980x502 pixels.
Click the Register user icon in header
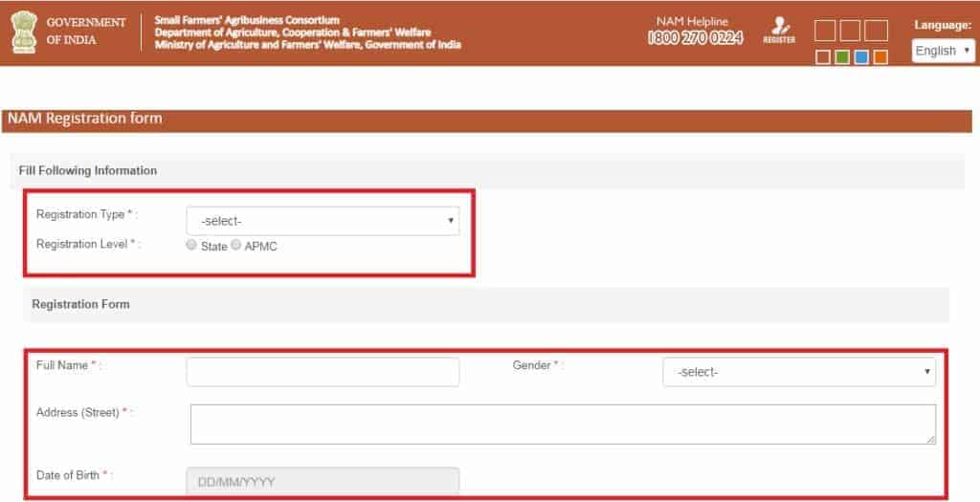779,30
